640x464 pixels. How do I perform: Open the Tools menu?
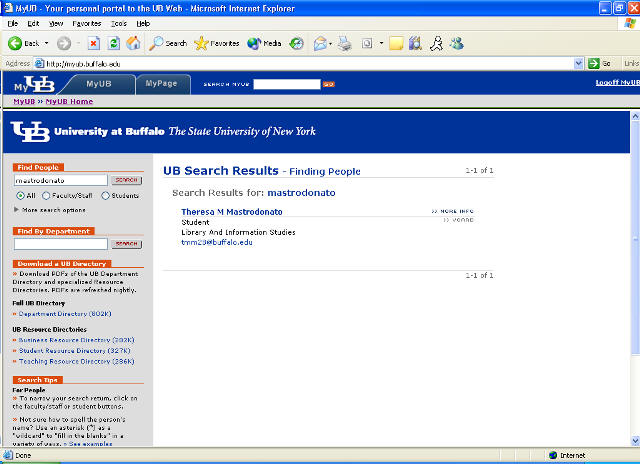[x=119, y=24]
